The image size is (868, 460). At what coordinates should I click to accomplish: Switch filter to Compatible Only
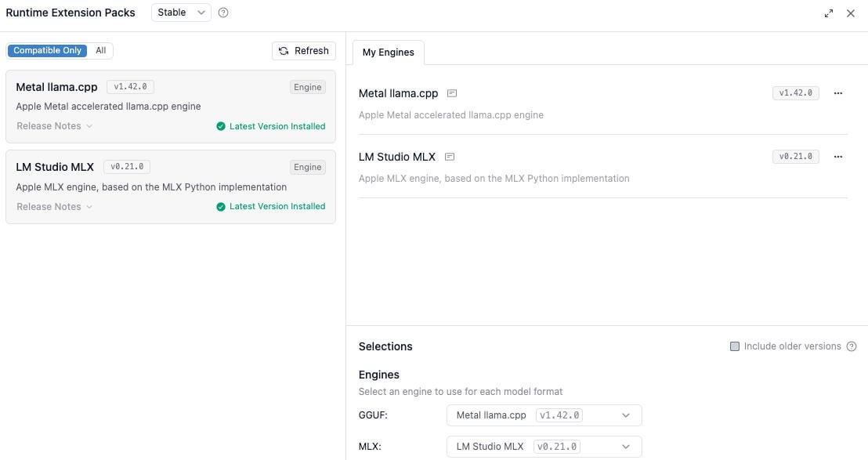48,50
